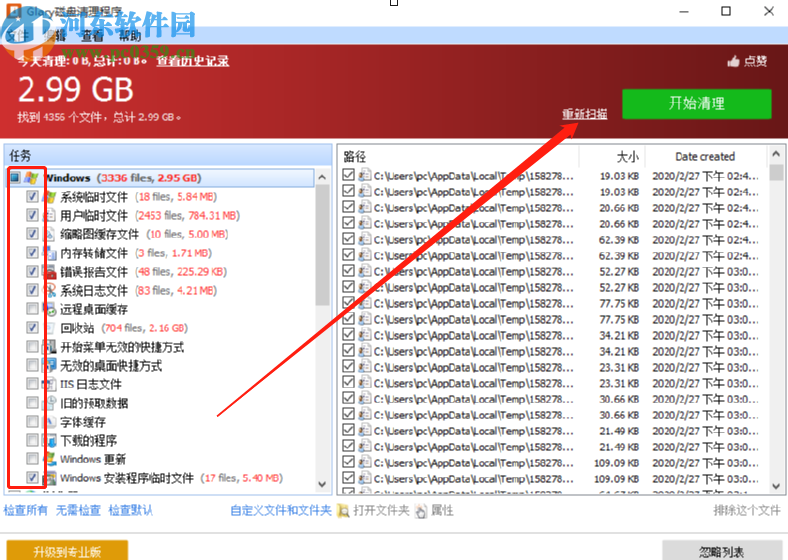This screenshot has width=788, height=560.
Task: Click the 远程桌面缓存 icon
Action: [49, 309]
